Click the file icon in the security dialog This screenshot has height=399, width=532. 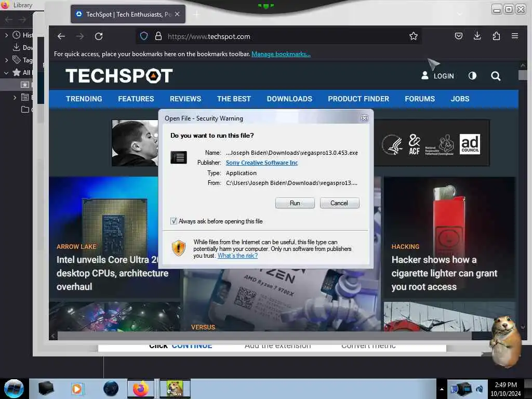(179, 157)
